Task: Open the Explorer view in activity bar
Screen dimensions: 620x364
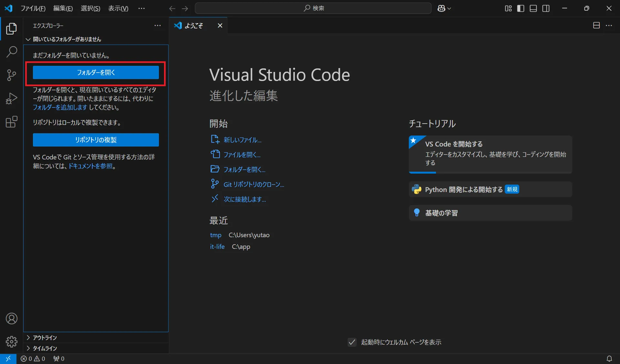Action: pyautogui.click(x=12, y=29)
